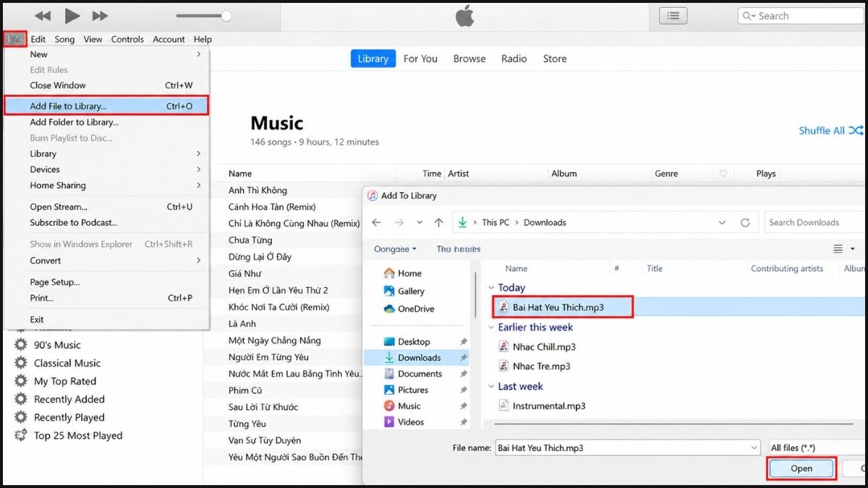Click the Play button in iTunes
The width and height of the screenshot is (868, 488).
click(72, 15)
